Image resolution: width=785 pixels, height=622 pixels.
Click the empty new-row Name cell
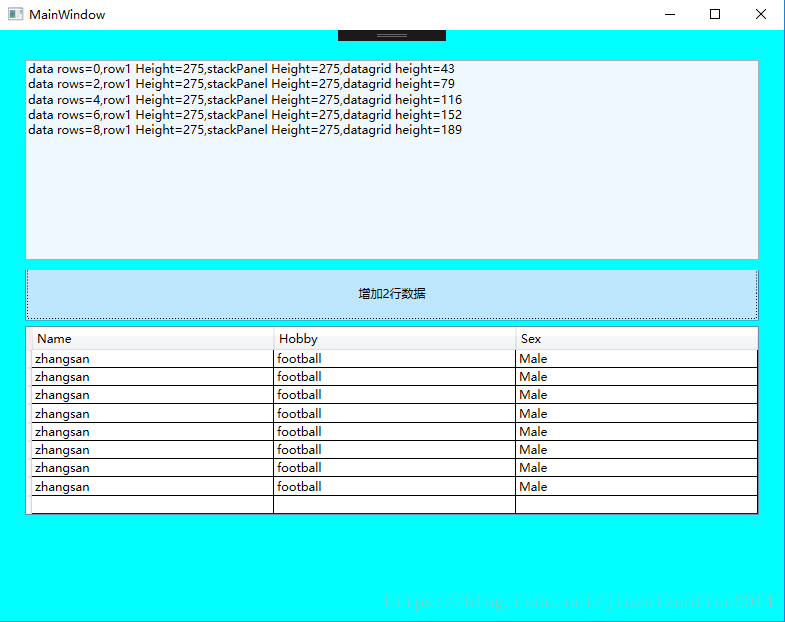pyautogui.click(x=153, y=504)
